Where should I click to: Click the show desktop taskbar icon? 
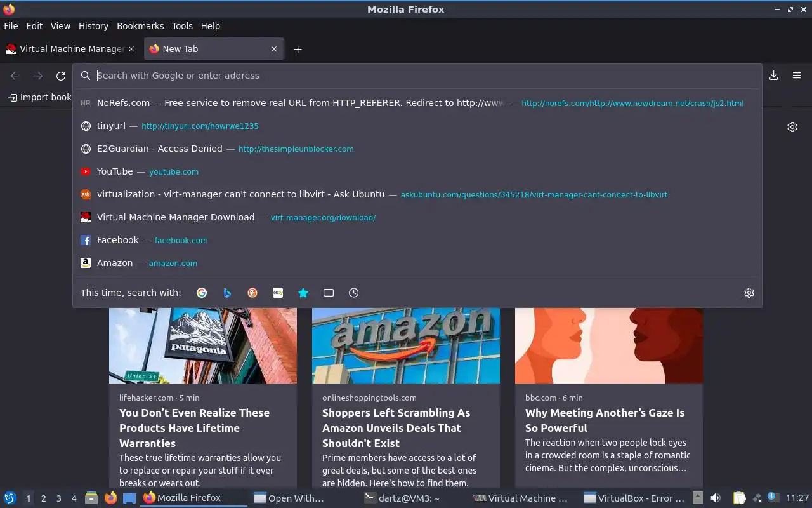pos(129,498)
